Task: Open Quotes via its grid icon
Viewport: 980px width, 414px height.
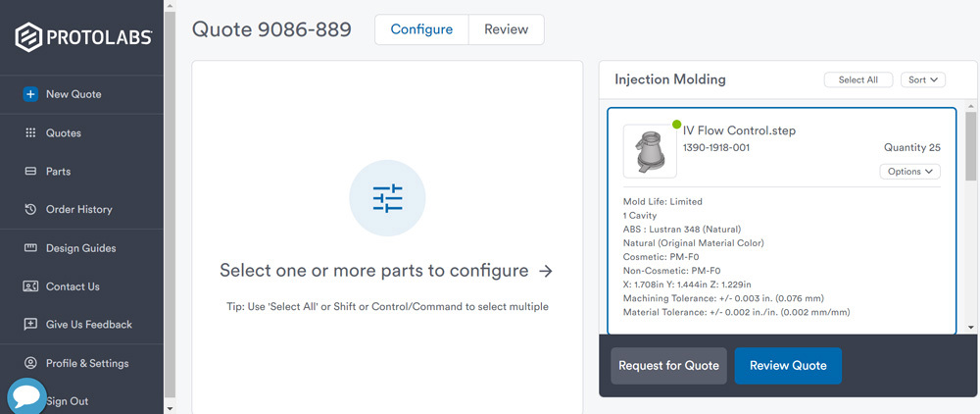Action: [29, 132]
